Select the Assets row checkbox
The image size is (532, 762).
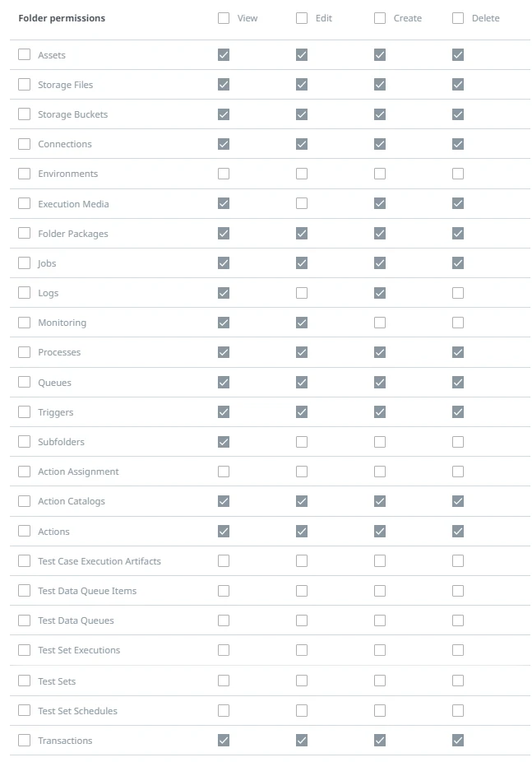25,54
